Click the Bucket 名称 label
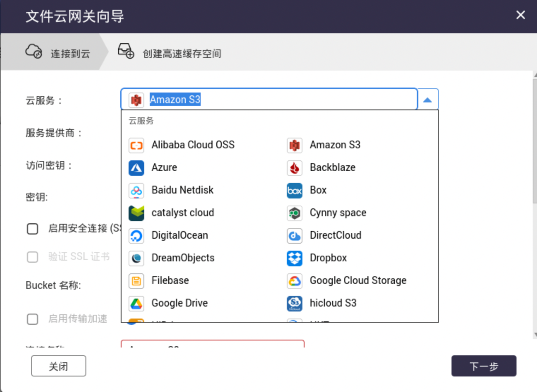The height and width of the screenshot is (392, 537). [53, 285]
